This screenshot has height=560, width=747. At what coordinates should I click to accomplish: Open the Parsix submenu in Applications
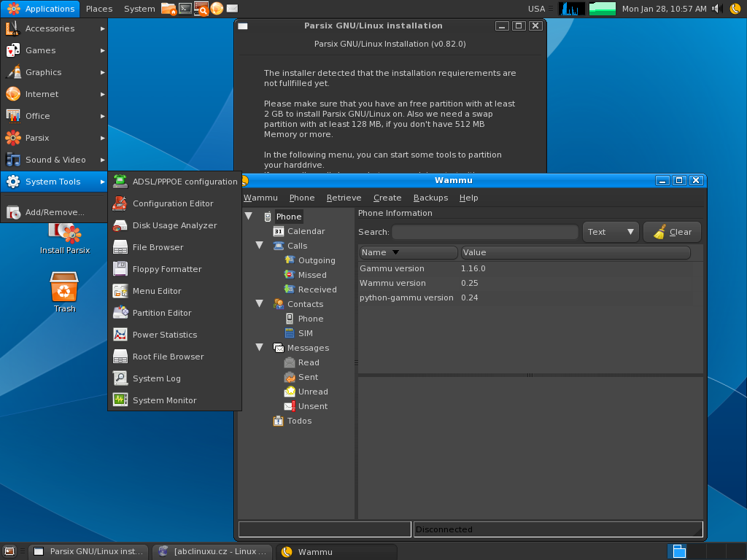tap(54, 138)
